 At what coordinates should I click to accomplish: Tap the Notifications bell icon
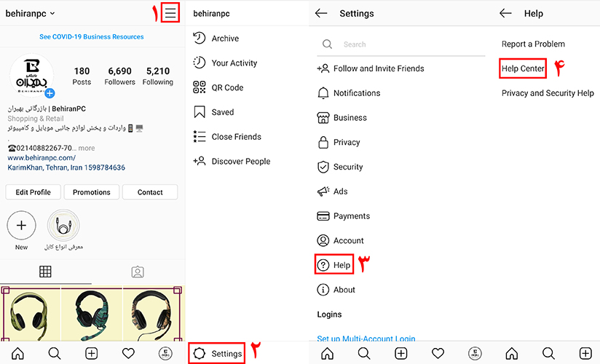pos(324,93)
